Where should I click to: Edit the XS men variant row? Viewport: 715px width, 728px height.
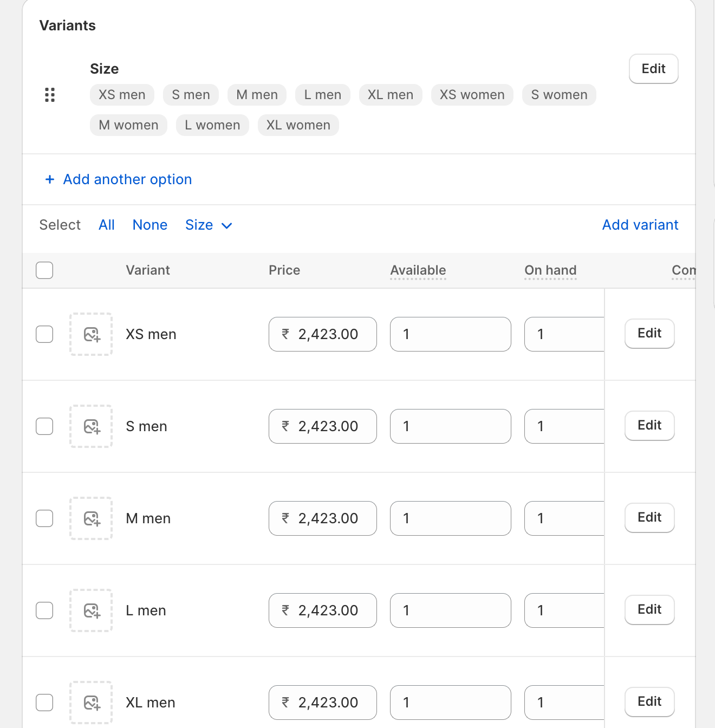(x=649, y=333)
